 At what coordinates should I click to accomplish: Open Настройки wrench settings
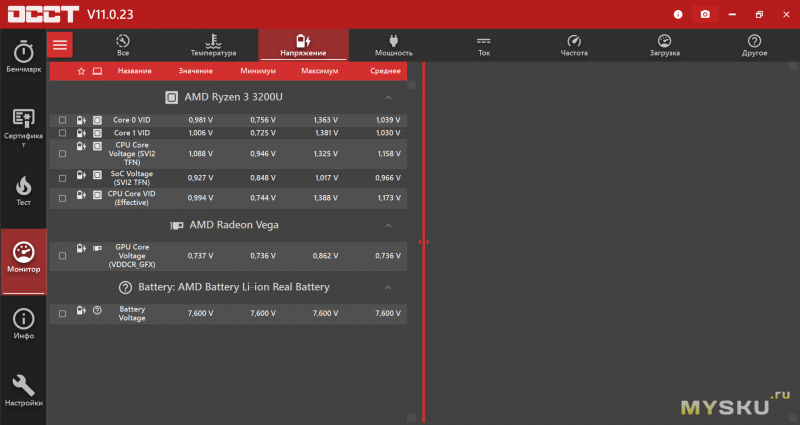[23, 390]
